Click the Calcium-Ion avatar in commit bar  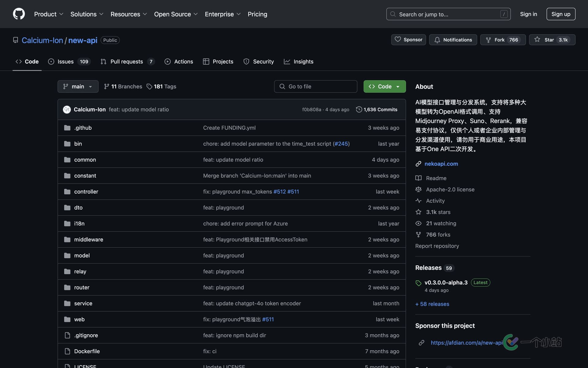[67, 109]
